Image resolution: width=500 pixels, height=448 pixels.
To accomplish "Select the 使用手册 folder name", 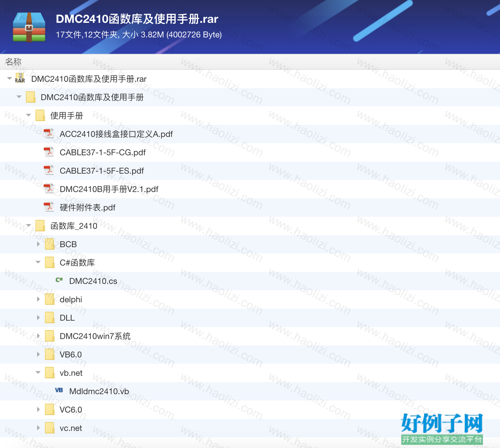I will [x=67, y=116].
